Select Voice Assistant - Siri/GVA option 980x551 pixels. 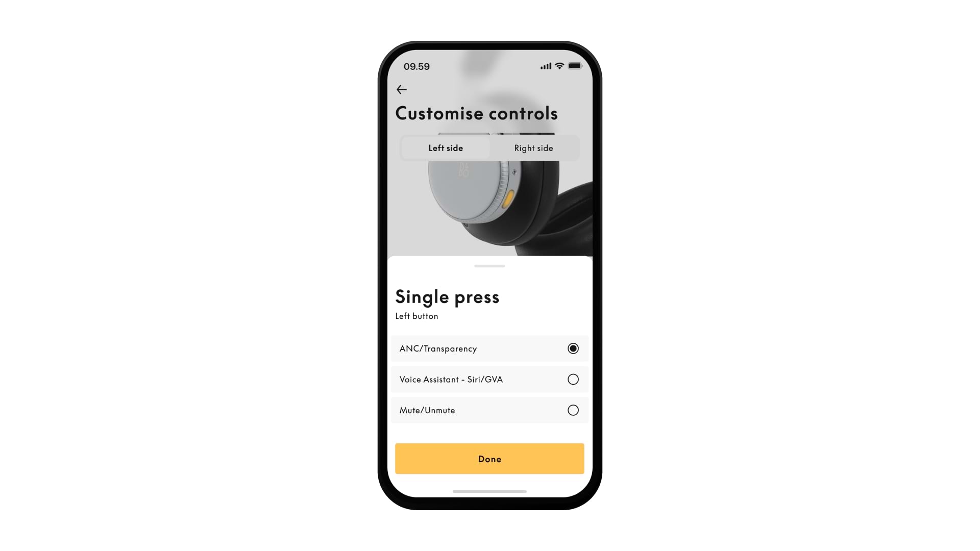pyautogui.click(x=573, y=379)
